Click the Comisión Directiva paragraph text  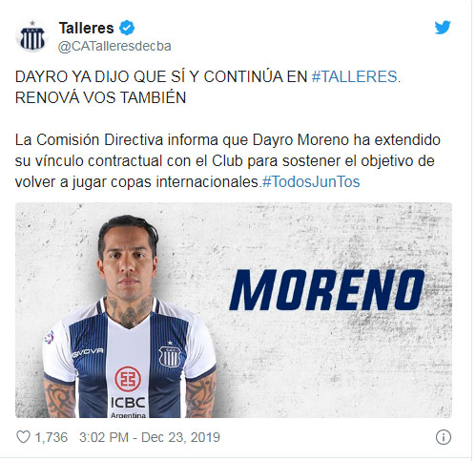tap(228, 161)
